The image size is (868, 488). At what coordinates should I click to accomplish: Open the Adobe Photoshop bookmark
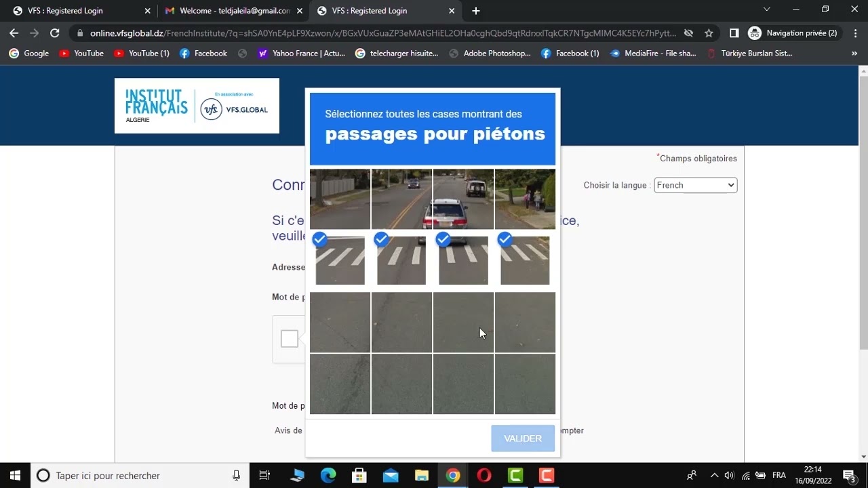(490, 53)
